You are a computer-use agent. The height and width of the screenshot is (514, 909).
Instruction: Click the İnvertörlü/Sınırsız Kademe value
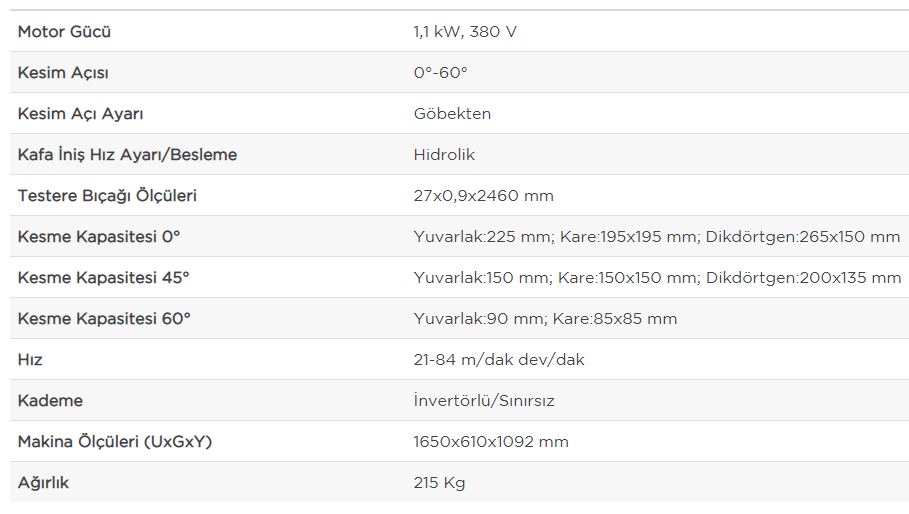tap(484, 400)
